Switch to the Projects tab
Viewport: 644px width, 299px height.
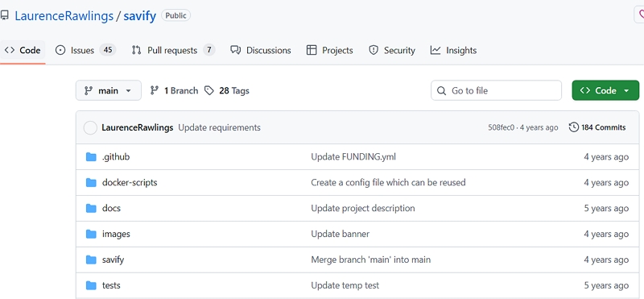pyautogui.click(x=330, y=50)
